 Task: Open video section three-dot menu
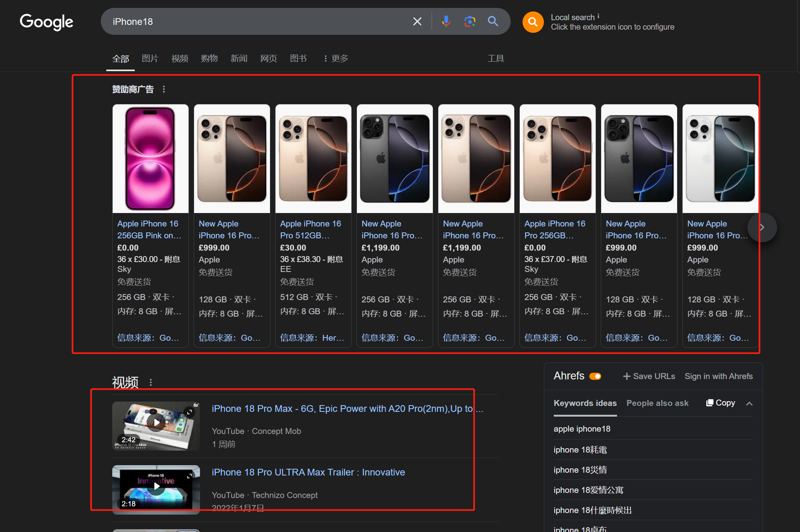pyautogui.click(x=151, y=382)
